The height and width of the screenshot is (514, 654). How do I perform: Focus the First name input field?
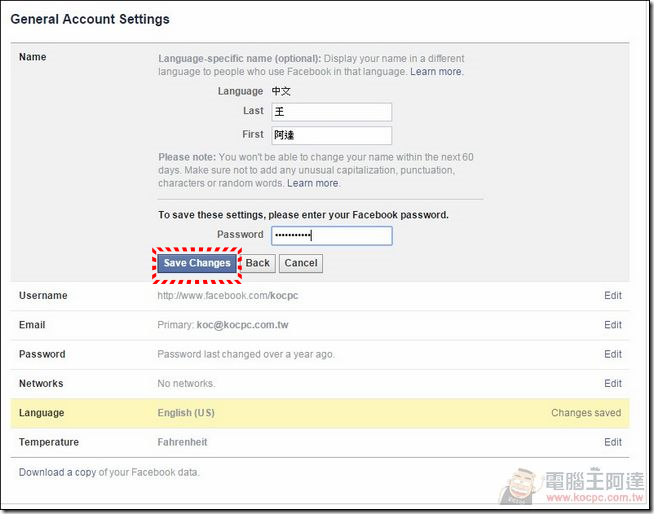332,135
